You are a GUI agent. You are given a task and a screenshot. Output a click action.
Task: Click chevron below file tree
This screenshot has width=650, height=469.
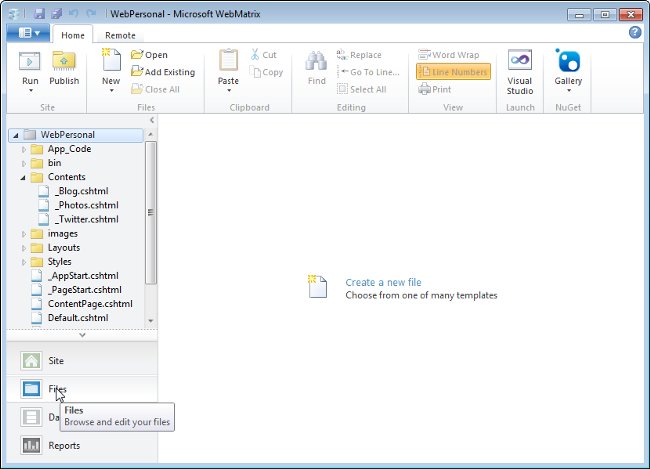[x=82, y=335]
